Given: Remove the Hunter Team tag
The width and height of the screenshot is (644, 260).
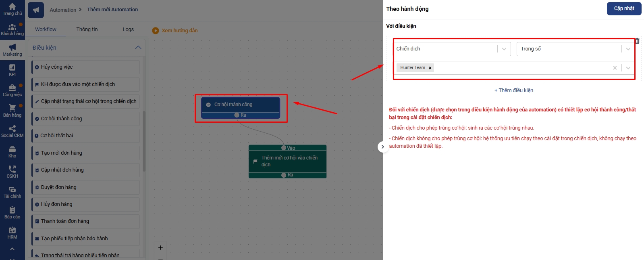Looking at the screenshot, I should click(430, 68).
